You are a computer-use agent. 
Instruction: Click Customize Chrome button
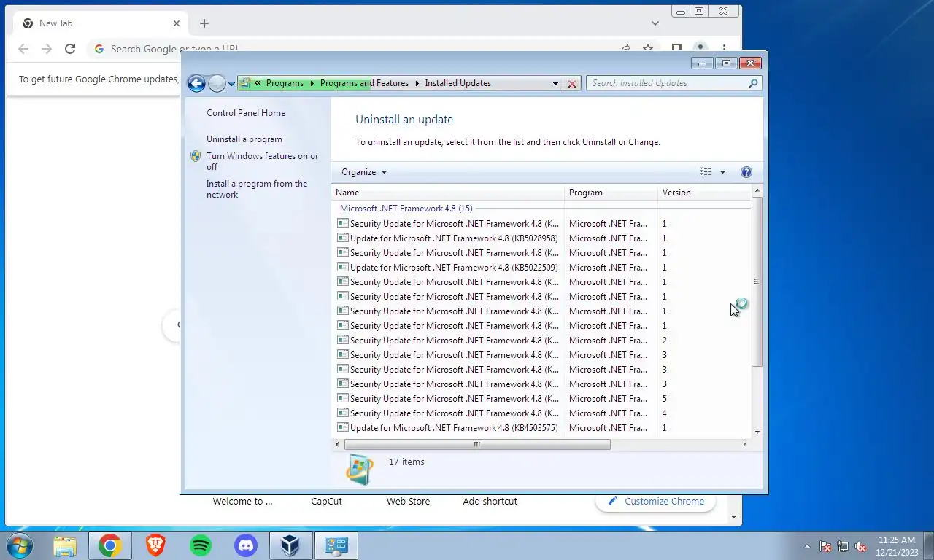[x=655, y=502]
